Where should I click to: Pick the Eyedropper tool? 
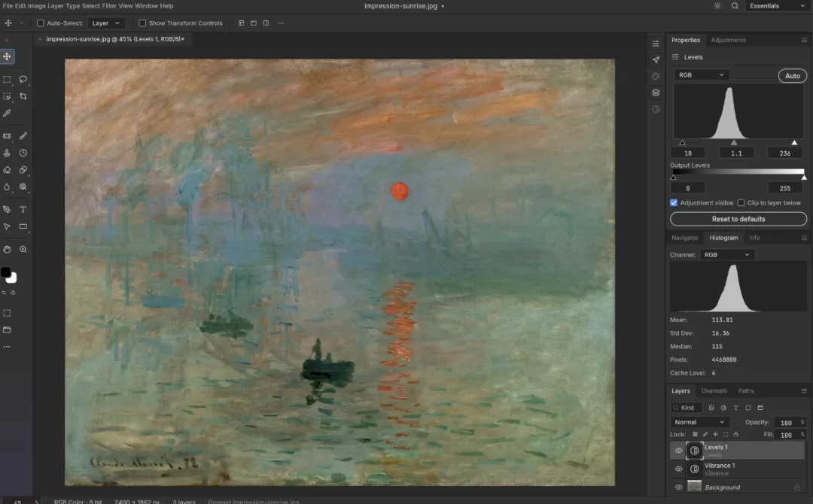[7, 113]
